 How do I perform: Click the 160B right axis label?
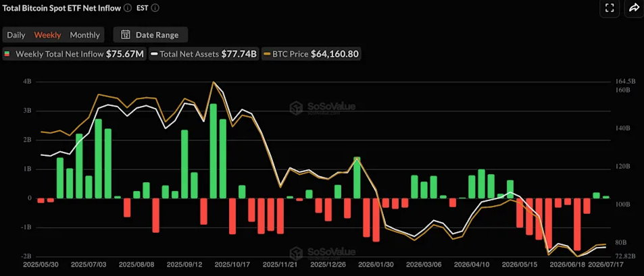coord(623,90)
